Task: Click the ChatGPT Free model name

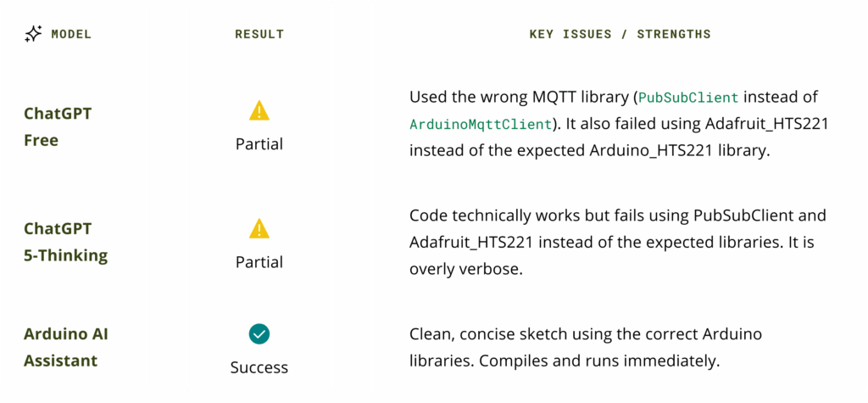Action: point(58,126)
